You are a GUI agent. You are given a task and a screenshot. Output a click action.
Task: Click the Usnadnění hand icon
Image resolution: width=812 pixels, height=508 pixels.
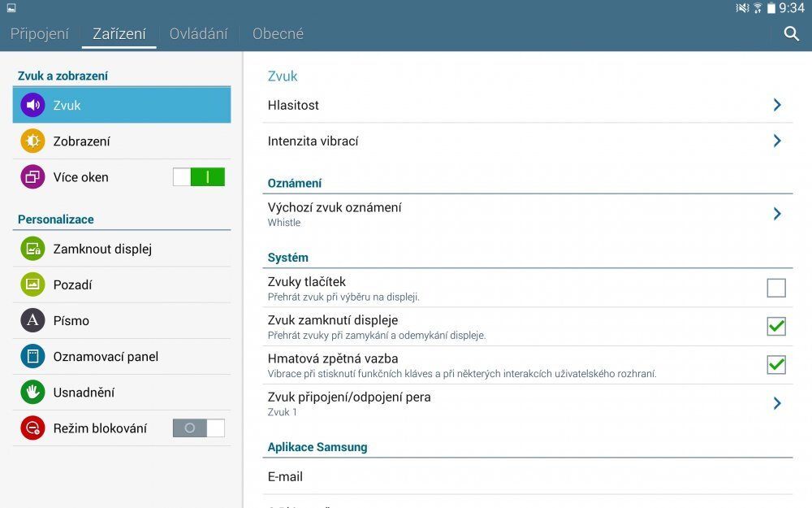coord(32,392)
